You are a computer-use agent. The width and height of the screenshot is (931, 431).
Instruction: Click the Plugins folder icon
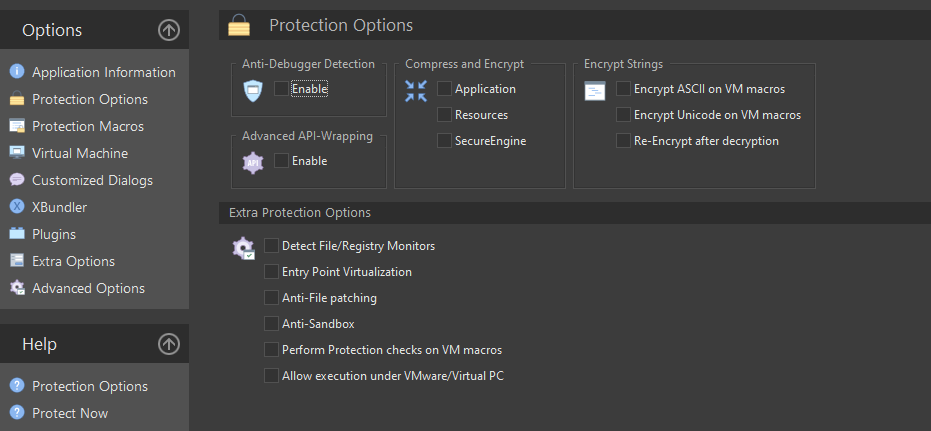pyautogui.click(x=17, y=234)
